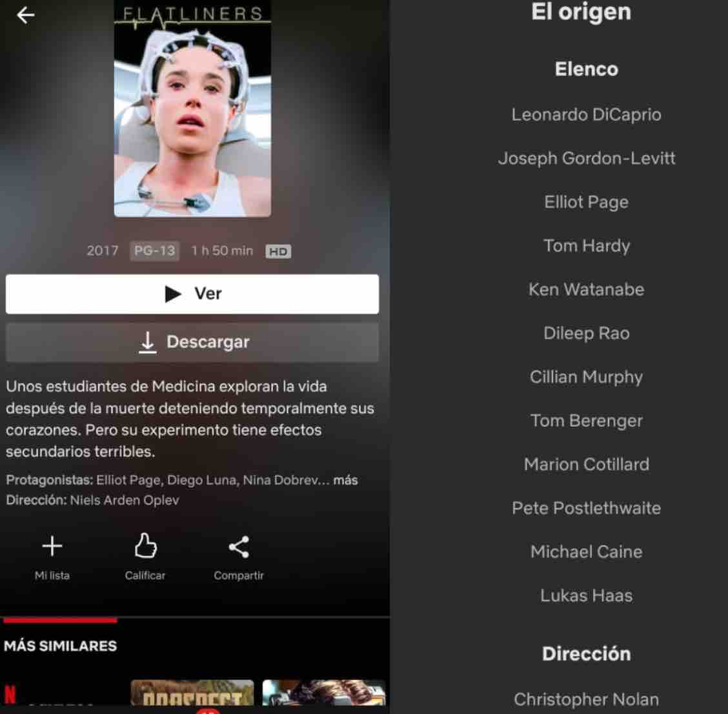Select Leonardo DiCaprio in the cast list
Viewport: 728px width, 714px height.
point(586,115)
